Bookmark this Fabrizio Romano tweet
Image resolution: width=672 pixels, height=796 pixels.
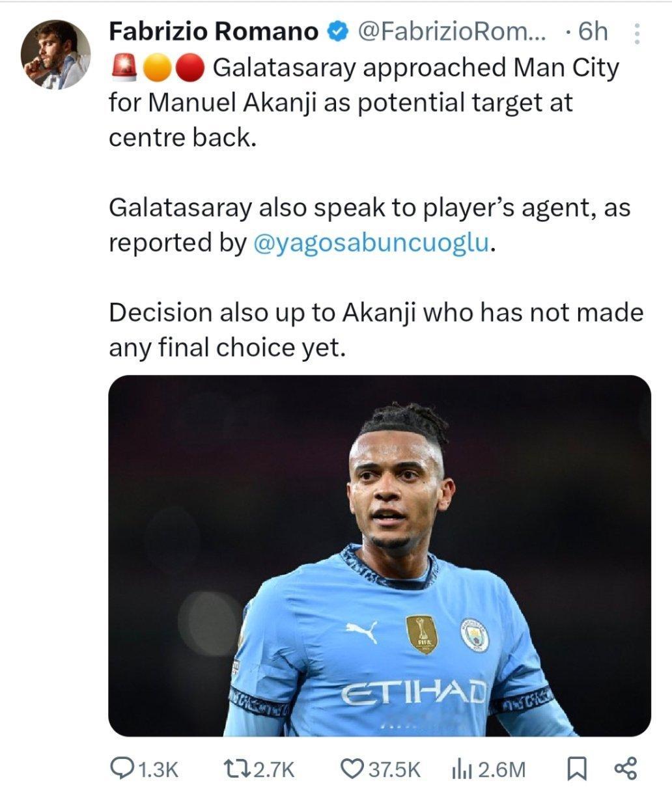[x=574, y=770]
